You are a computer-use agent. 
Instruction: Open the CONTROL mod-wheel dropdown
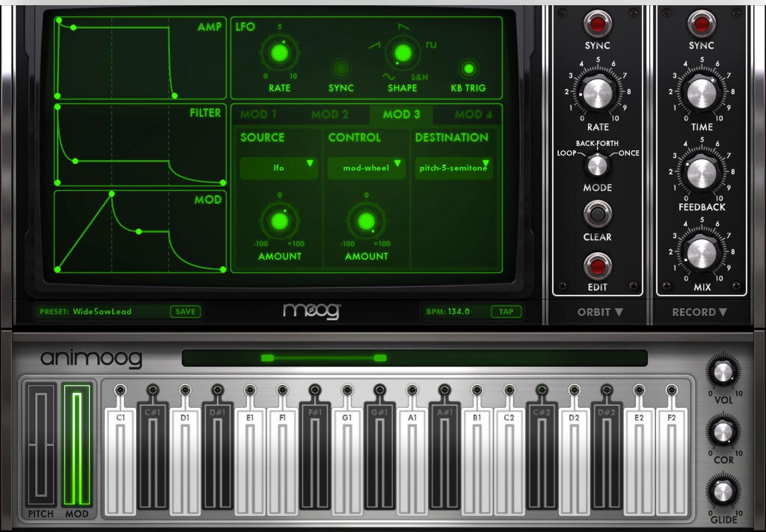(366, 168)
